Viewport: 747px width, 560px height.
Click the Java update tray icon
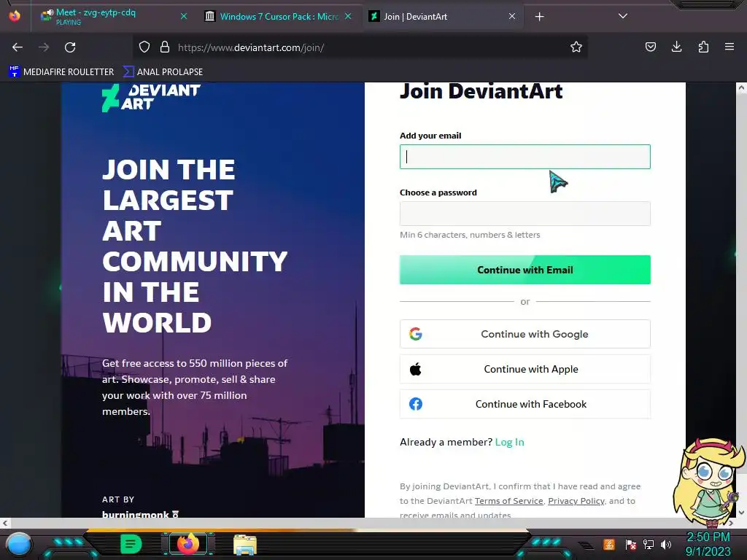609,544
